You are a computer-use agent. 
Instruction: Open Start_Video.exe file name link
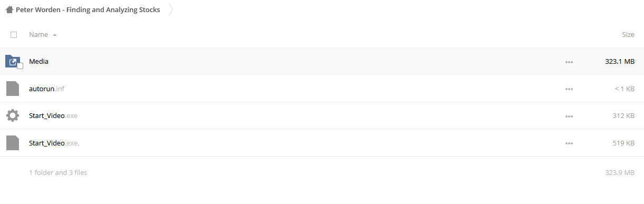click(53, 115)
